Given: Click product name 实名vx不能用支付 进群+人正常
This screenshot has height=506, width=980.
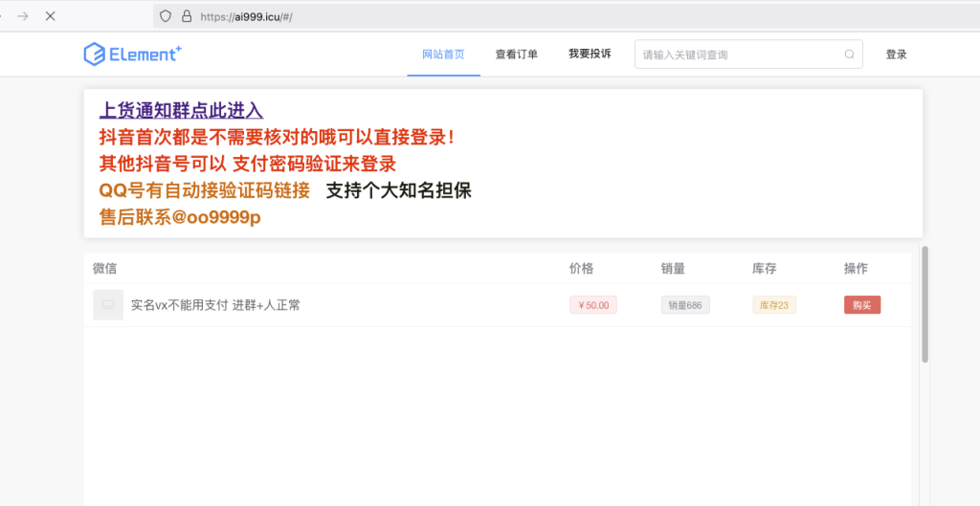Looking at the screenshot, I should pyautogui.click(x=215, y=305).
